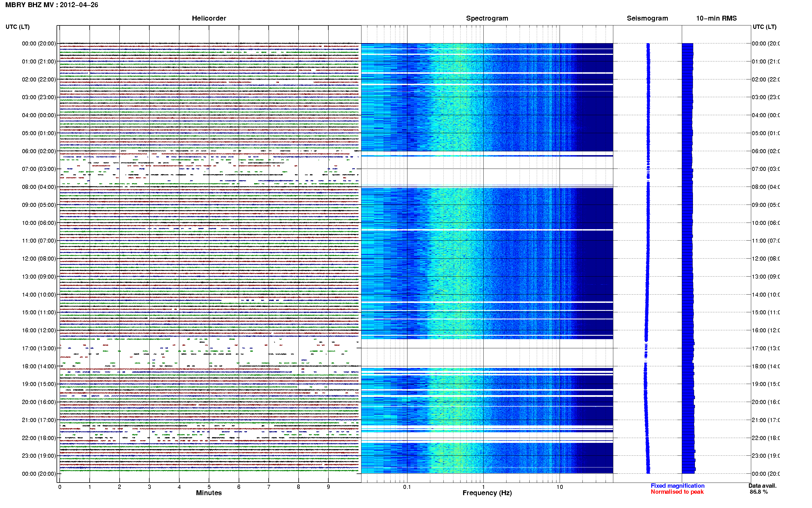Pick '15:00 (11:00)' on the left time axis
This screenshot has height=508, width=812.
click(39, 313)
